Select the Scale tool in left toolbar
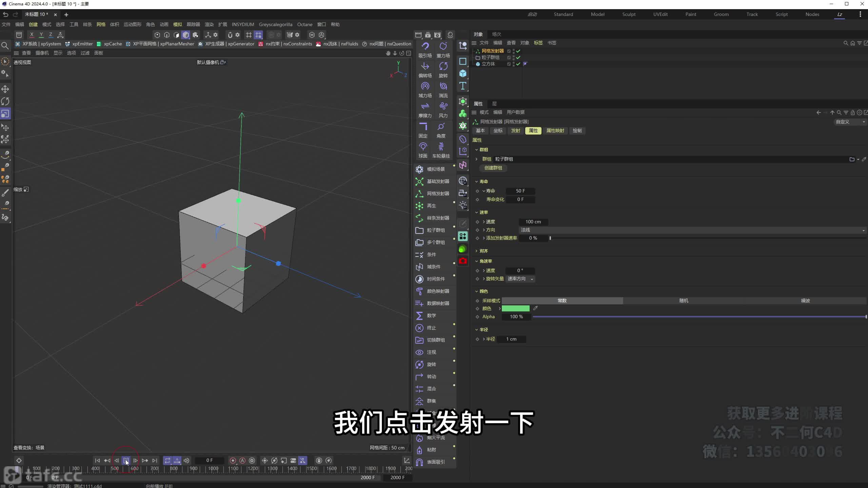Screen dimensions: 868x488 point(5,114)
